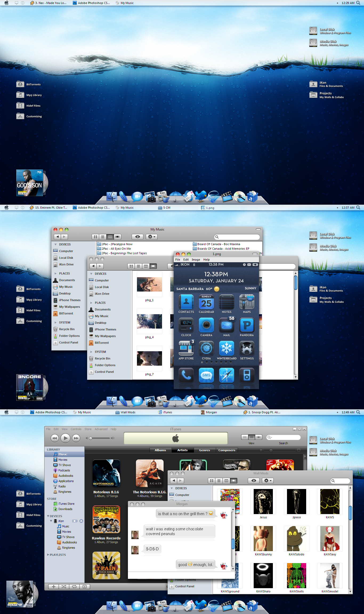Collapse DEVICES section in My Music window

point(55,244)
